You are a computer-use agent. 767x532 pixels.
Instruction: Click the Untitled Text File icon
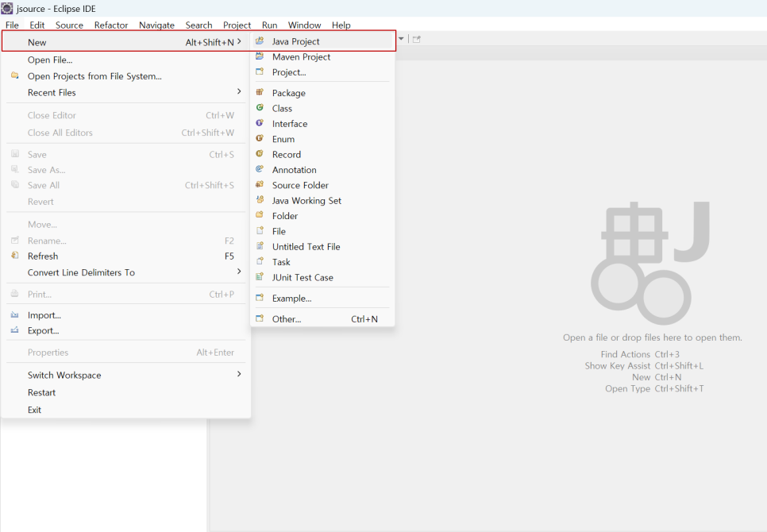pyautogui.click(x=260, y=246)
